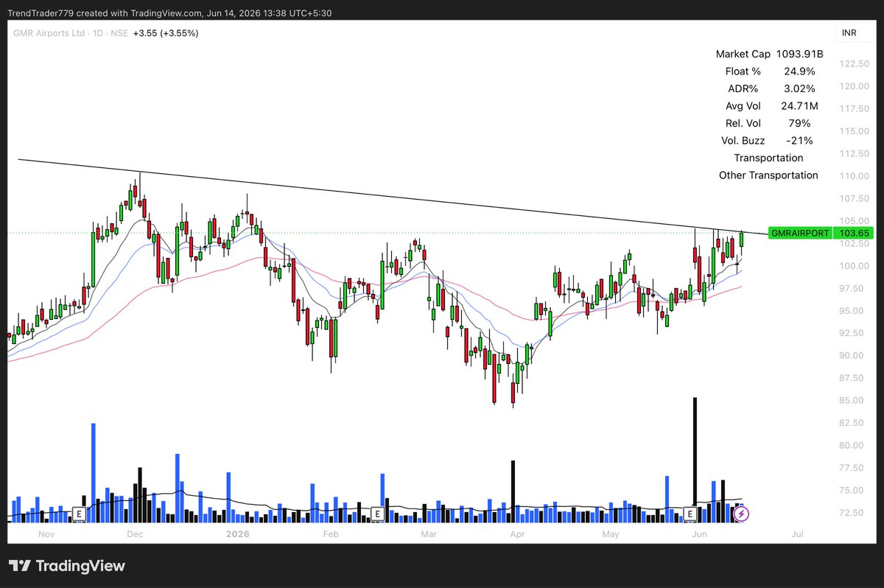The width and height of the screenshot is (884, 588).
Task: Open the INR currency selector
Action: [855, 33]
